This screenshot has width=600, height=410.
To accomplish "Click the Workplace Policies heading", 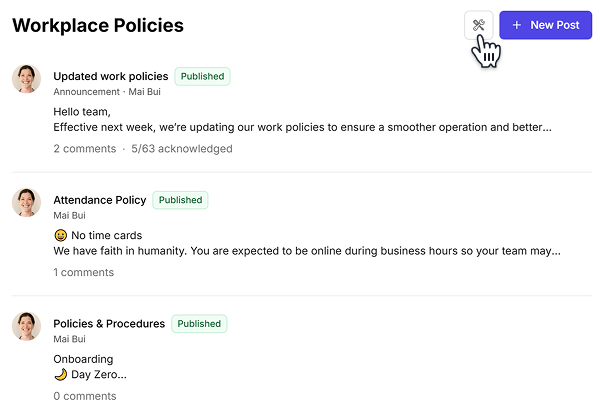I will (98, 25).
